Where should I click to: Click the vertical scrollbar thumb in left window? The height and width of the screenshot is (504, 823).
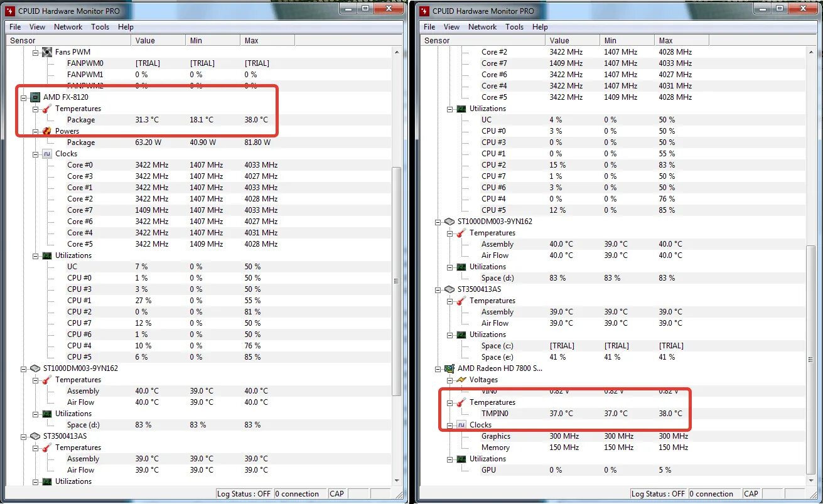coord(396,281)
